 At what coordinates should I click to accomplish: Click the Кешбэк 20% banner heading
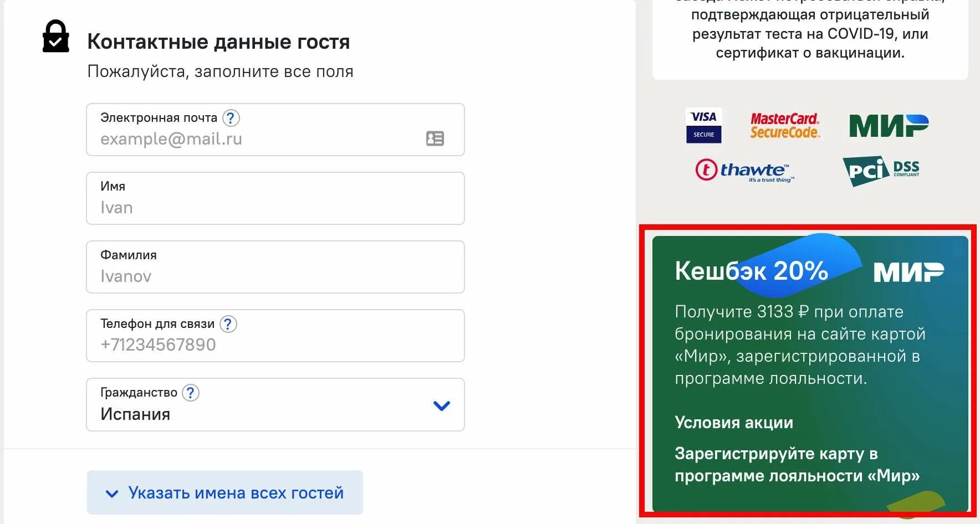pyautogui.click(x=751, y=271)
